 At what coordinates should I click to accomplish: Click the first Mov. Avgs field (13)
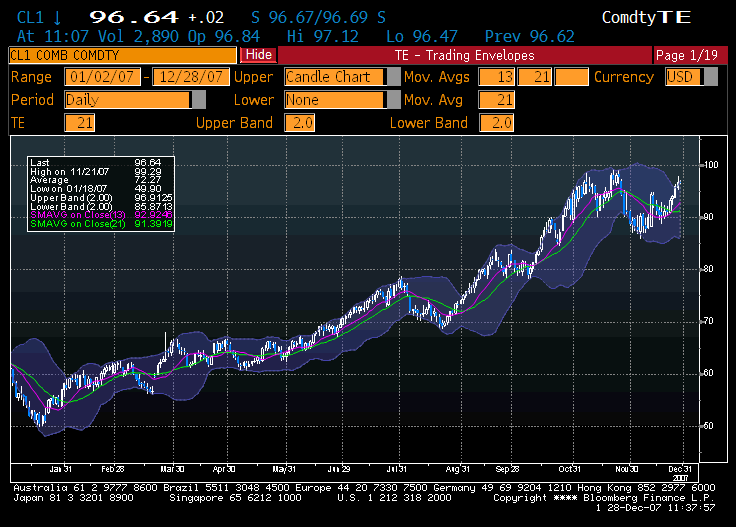point(496,77)
